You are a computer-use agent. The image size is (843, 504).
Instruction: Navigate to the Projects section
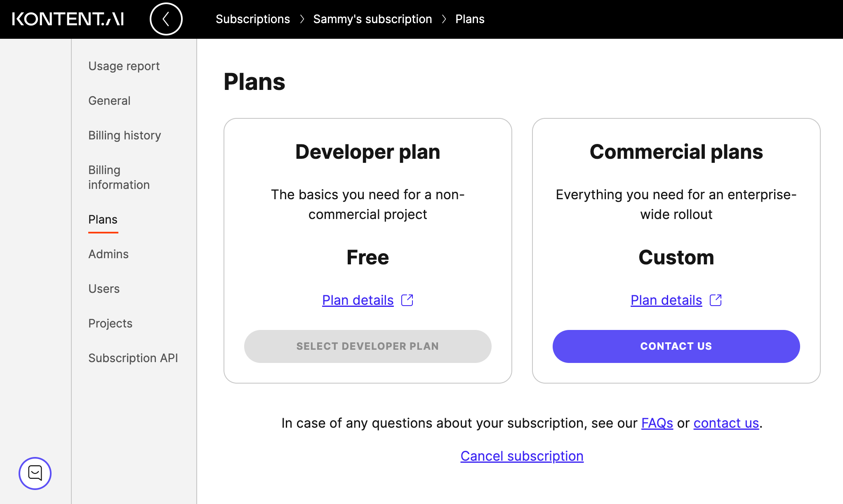[x=110, y=323]
